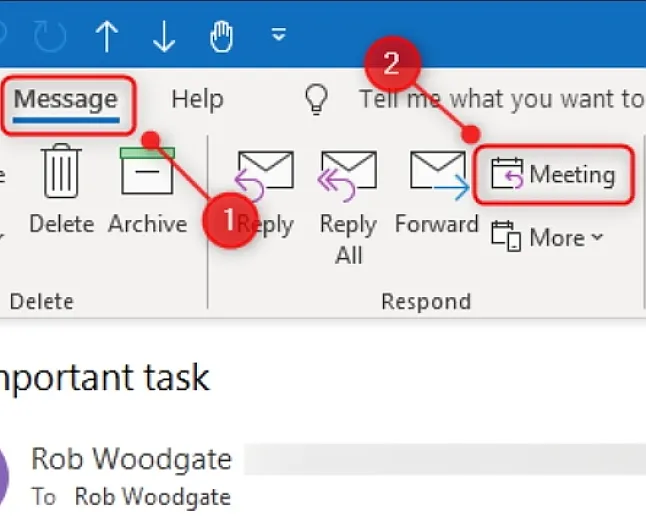Go to next item with down arrow

[164, 37]
